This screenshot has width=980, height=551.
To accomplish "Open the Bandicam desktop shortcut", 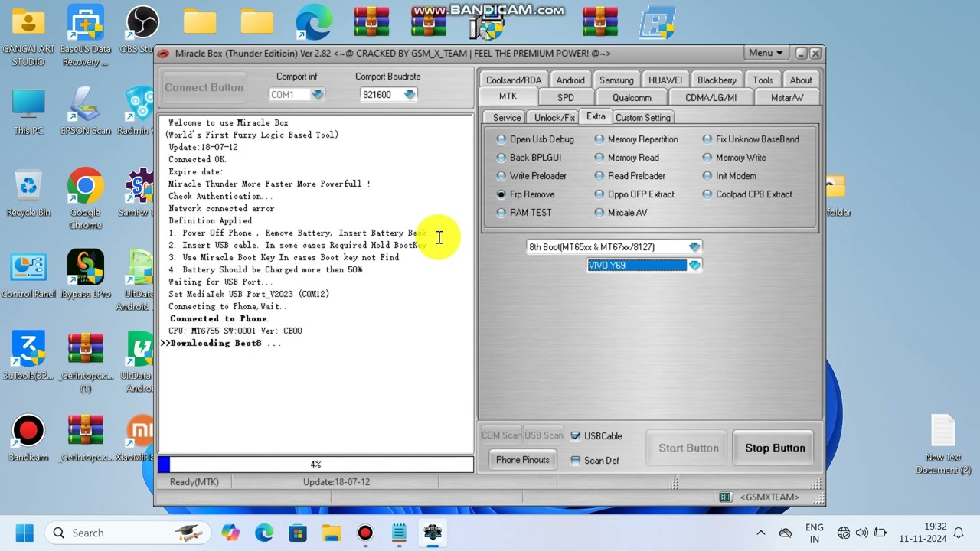I will pos(28,439).
